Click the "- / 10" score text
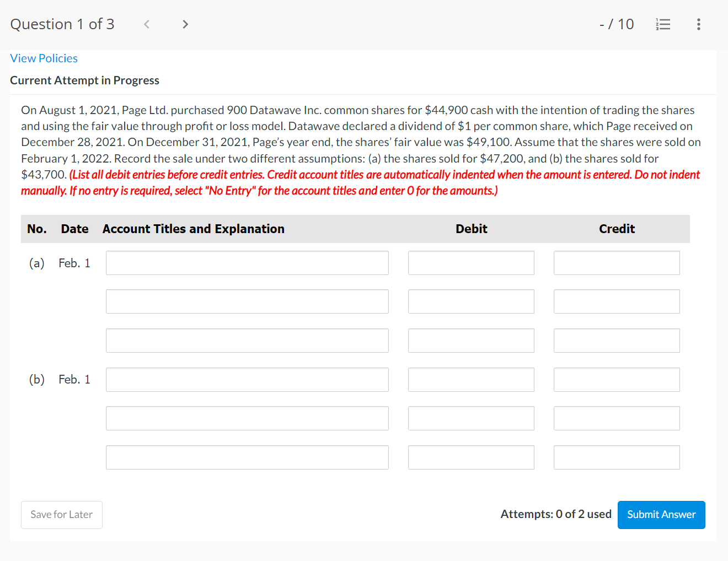The height and width of the screenshot is (561, 728). (x=617, y=24)
